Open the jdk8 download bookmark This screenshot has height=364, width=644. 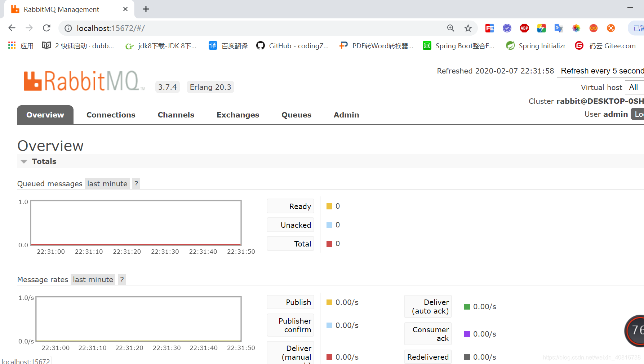(x=161, y=46)
